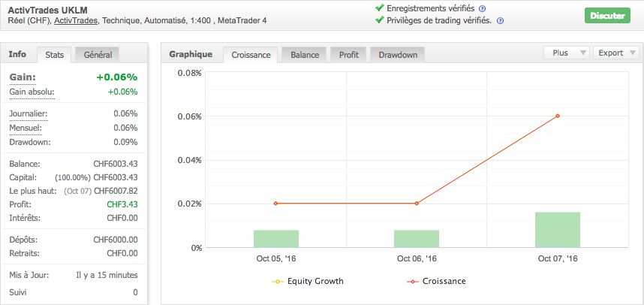Click the Equity Growth legend marker icon
Viewport: 644px width, 305px height.
276,282
